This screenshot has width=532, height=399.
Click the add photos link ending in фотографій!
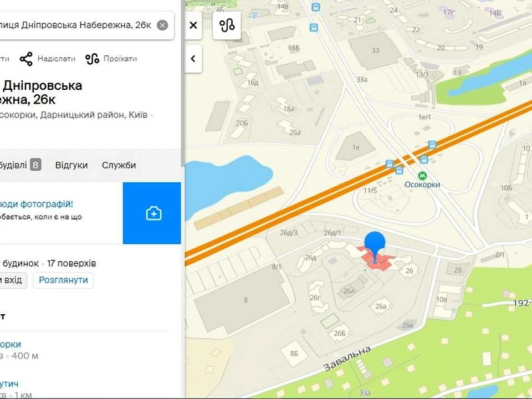(x=37, y=204)
